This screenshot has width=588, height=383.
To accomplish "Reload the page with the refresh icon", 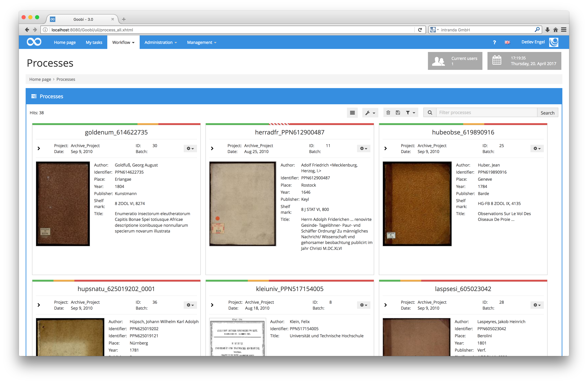I will [x=420, y=30].
